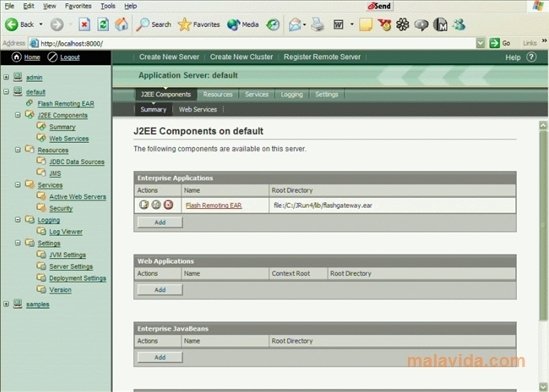
Task: Open the Web Services sub-tab
Action: (198, 110)
